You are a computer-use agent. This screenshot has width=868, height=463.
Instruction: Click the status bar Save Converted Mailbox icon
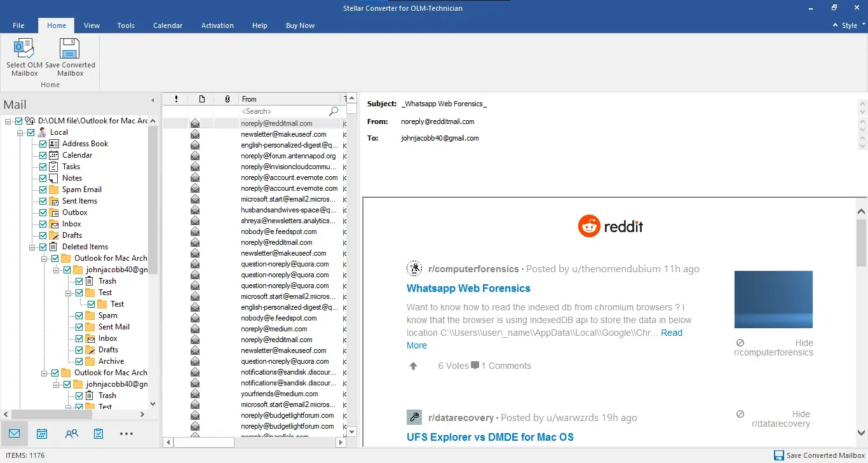(779, 455)
